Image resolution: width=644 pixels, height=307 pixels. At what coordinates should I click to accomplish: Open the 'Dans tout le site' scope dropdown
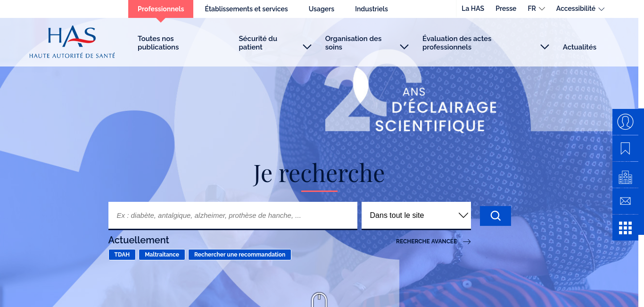coord(416,216)
